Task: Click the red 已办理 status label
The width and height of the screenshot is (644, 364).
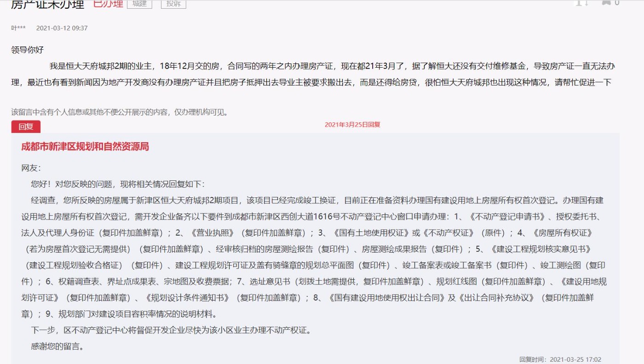Action: (x=108, y=4)
